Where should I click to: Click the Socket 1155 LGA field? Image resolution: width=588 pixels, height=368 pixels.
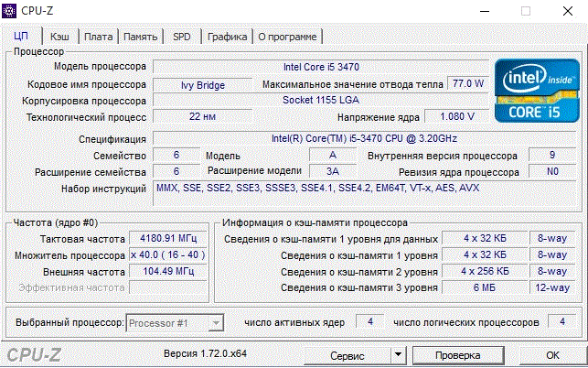click(x=321, y=100)
